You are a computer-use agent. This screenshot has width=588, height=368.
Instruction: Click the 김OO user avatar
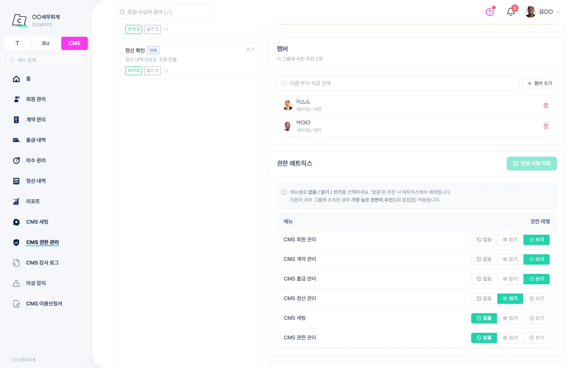(x=530, y=12)
